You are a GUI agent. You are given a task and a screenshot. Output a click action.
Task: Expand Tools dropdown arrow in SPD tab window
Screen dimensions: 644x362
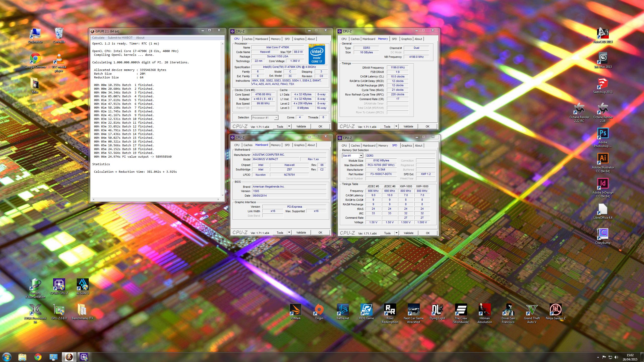tap(396, 233)
